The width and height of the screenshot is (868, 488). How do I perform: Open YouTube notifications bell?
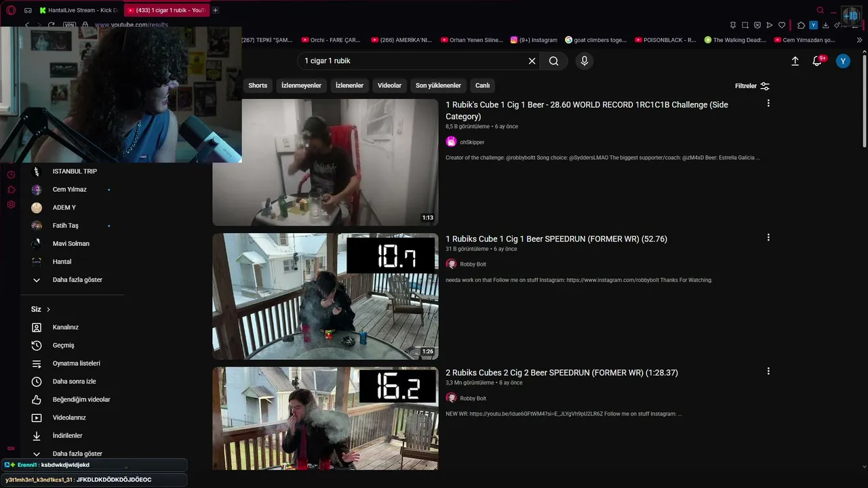818,61
